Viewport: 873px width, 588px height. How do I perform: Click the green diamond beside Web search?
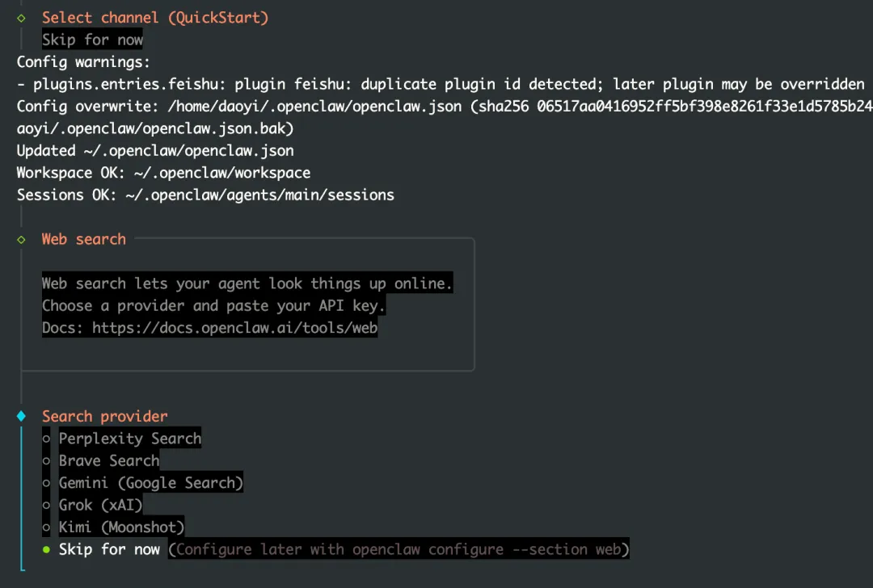pyautogui.click(x=21, y=240)
